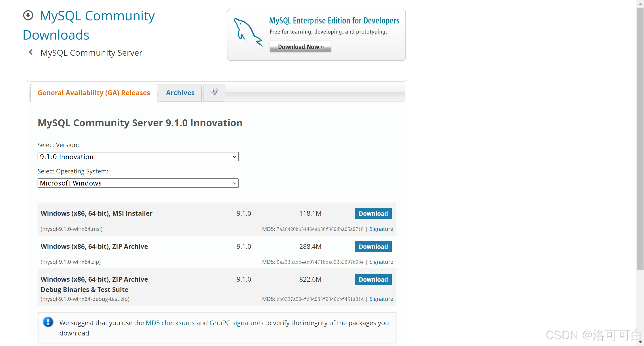
Task: Click the Download Now button for Enterprise Edition
Action: 301,47
